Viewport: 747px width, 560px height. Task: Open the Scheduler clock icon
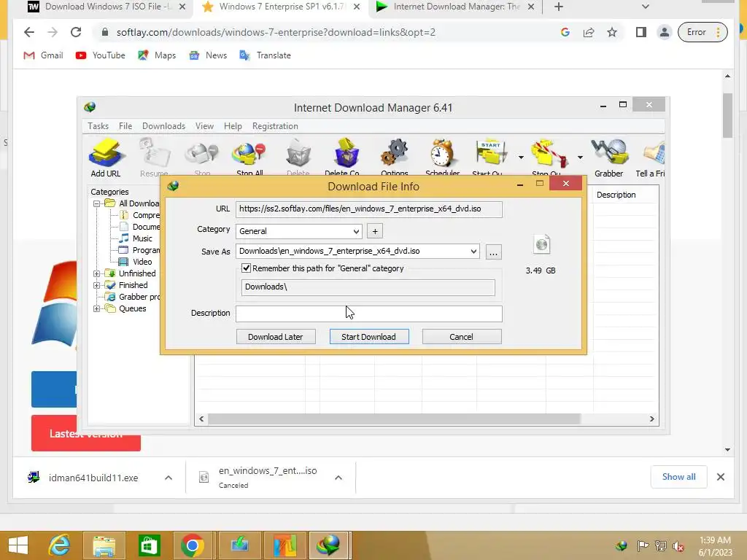pyautogui.click(x=443, y=157)
